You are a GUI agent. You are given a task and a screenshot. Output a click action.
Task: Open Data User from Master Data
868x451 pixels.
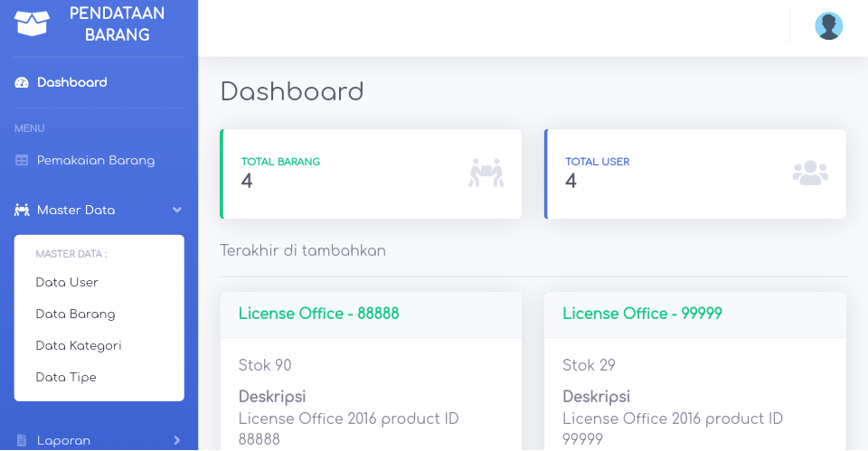click(x=67, y=282)
